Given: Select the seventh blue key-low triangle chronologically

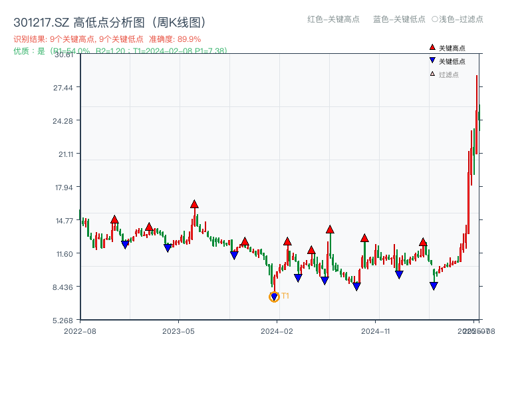Looking at the screenshot, I should coord(356,287).
